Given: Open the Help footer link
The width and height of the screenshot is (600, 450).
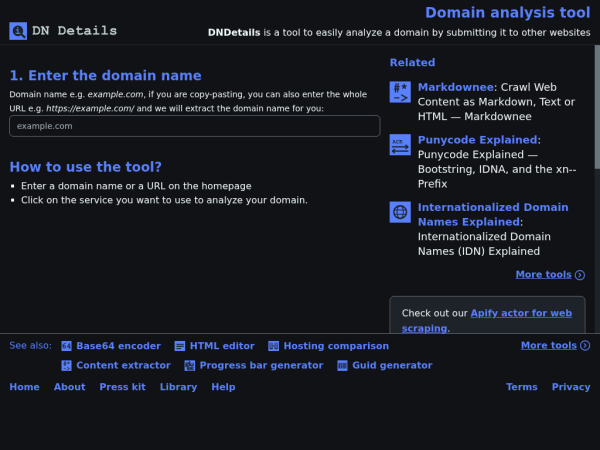Looking at the screenshot, I should 223,387.
